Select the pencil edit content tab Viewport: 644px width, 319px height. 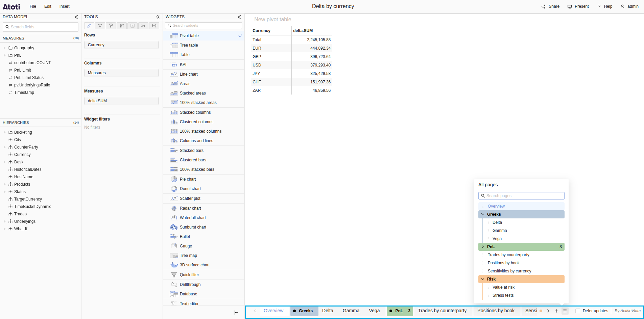(x=89, y=26)
